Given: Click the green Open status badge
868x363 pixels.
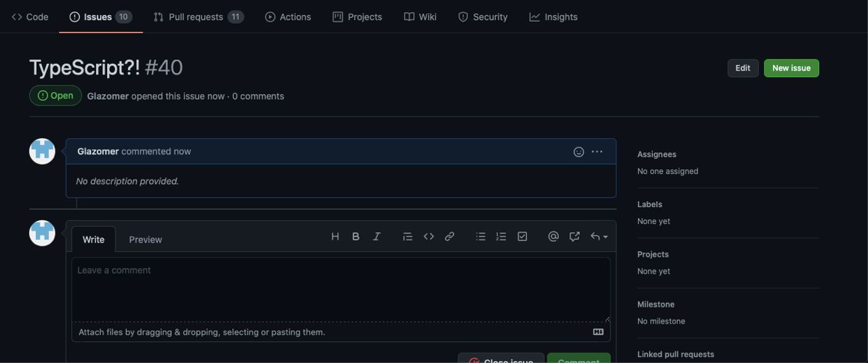Looking at the screenshot, I should (56, 95).
